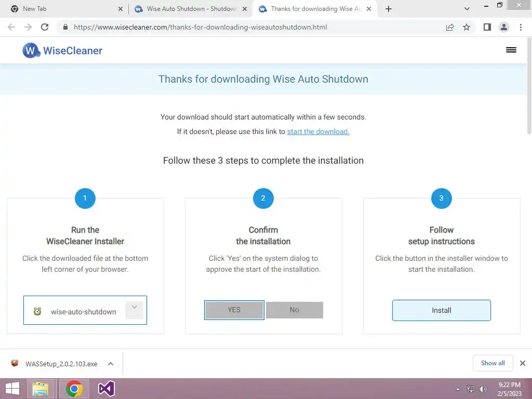Image resolution: width=532 pixels, height=399 pixels.
Task: Click the YES confirmation button
Action: 234,310
